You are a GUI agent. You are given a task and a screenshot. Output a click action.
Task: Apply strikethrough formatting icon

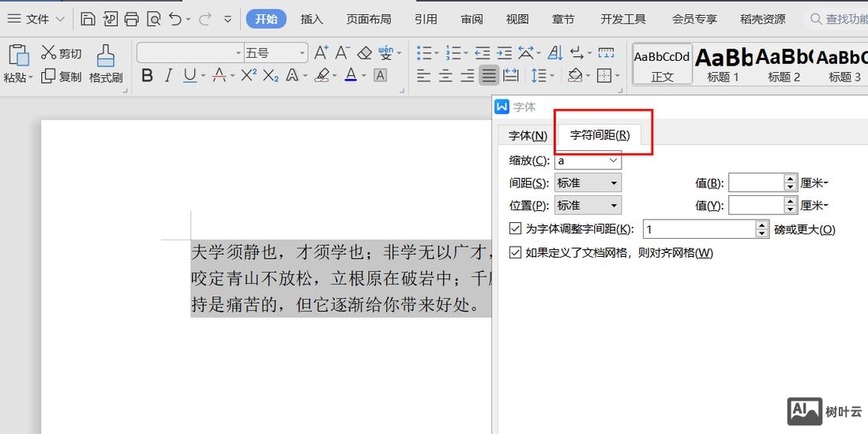pyautogui.click(x=220, y=75)
